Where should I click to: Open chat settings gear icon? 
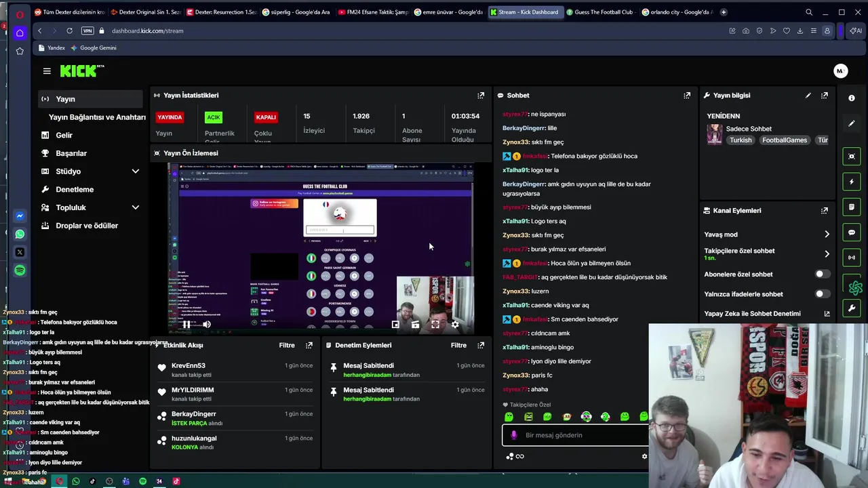644,456
